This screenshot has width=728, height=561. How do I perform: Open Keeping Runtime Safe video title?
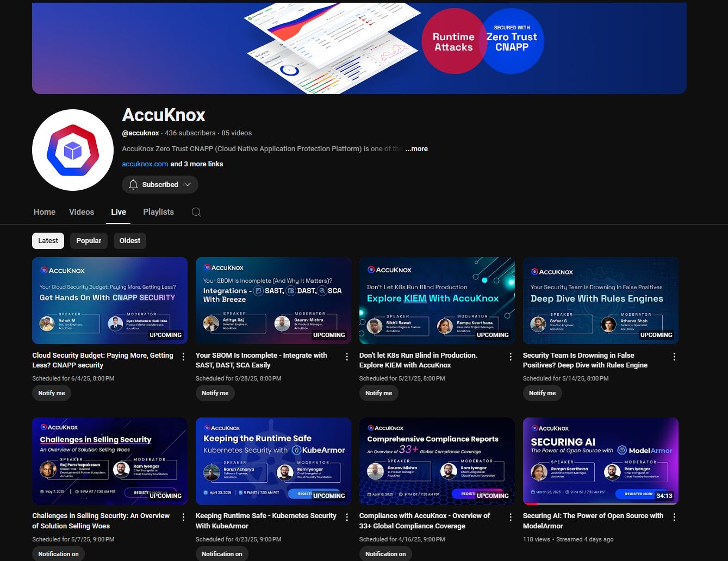coord(266,521)
